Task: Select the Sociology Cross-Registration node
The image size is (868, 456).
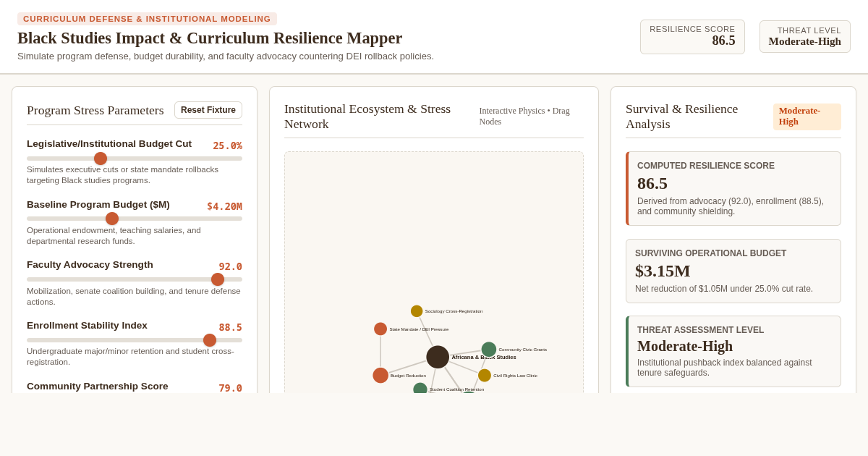Action: [417, 311]
